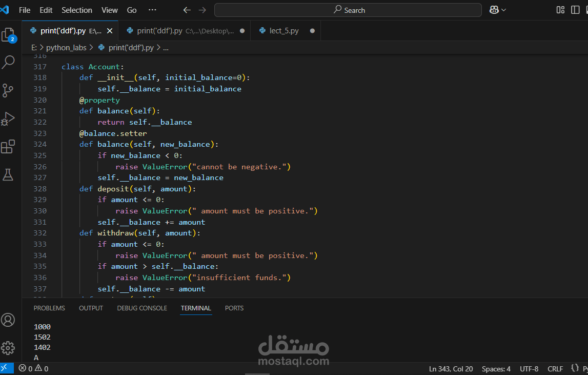The width and height of the screenshot is (588, 375).
Task: Click the language mode braces icon
Action: (x=575, y=368)
